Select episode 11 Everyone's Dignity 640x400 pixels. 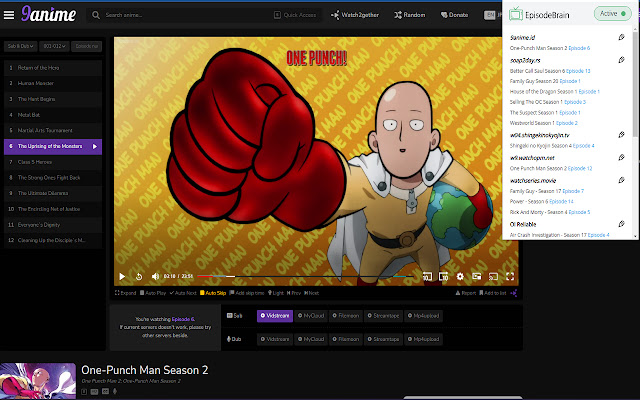[x=53, y=225]
